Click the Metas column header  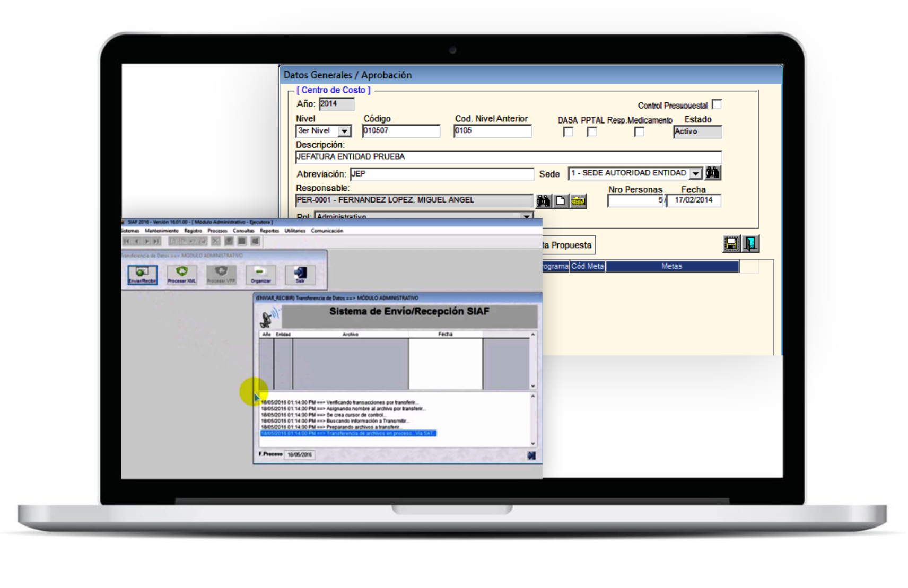671,266
